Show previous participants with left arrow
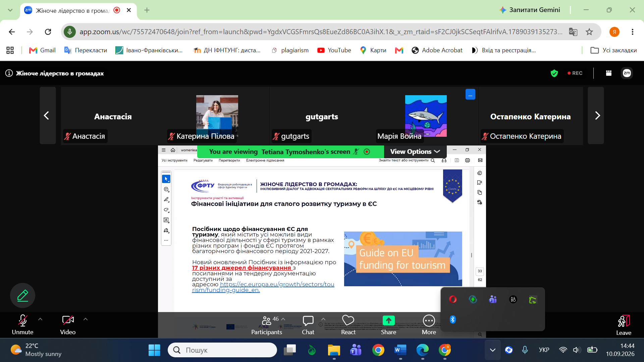Screen dimensions: 644x362 tap(48, 116)
